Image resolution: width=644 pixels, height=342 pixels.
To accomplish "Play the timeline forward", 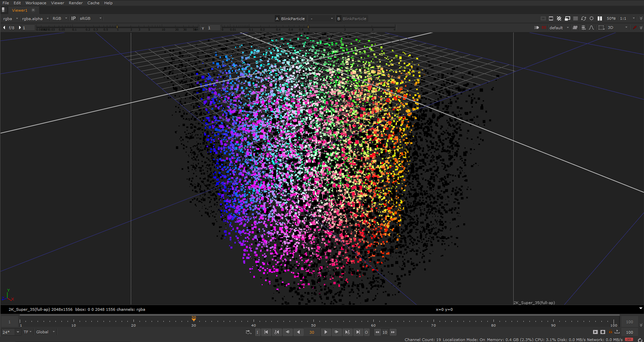I will pyautogui.click(x=325, y=332).
